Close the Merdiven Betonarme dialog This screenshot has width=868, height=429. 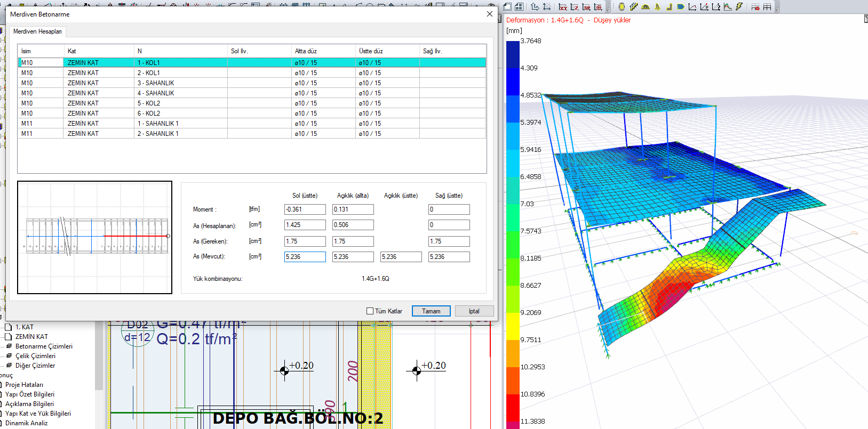(490, 14)
